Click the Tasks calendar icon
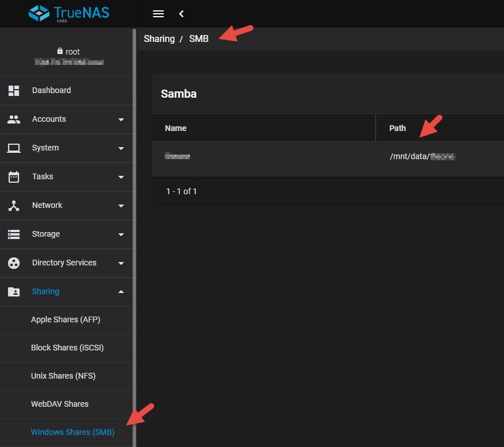The height and width of the screenshot is (447, 504). tap(14, 177)
